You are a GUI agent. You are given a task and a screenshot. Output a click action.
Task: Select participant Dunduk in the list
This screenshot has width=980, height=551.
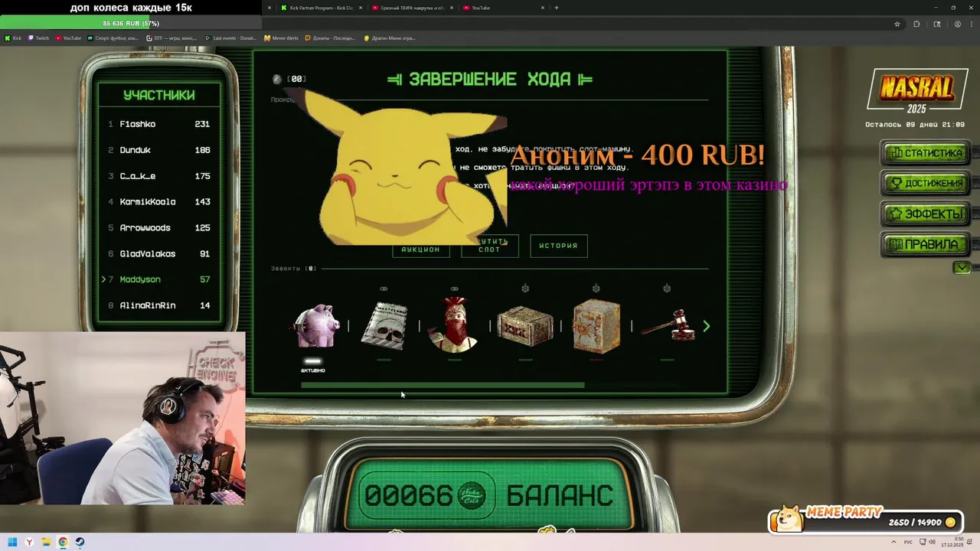[x=158, y=150]
